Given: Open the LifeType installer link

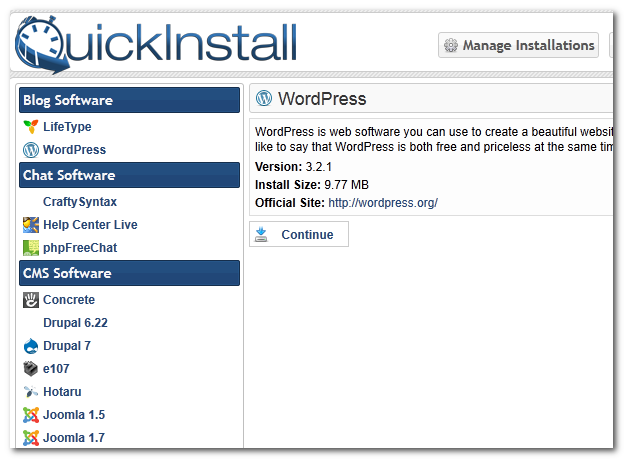Looking at the screenshot, I should tap(67, 127).
